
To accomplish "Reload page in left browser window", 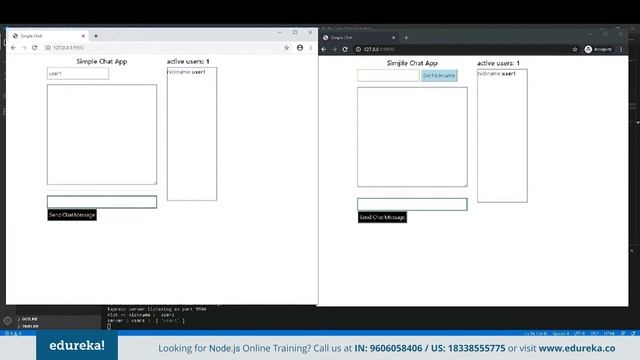I will pos(35,48).
